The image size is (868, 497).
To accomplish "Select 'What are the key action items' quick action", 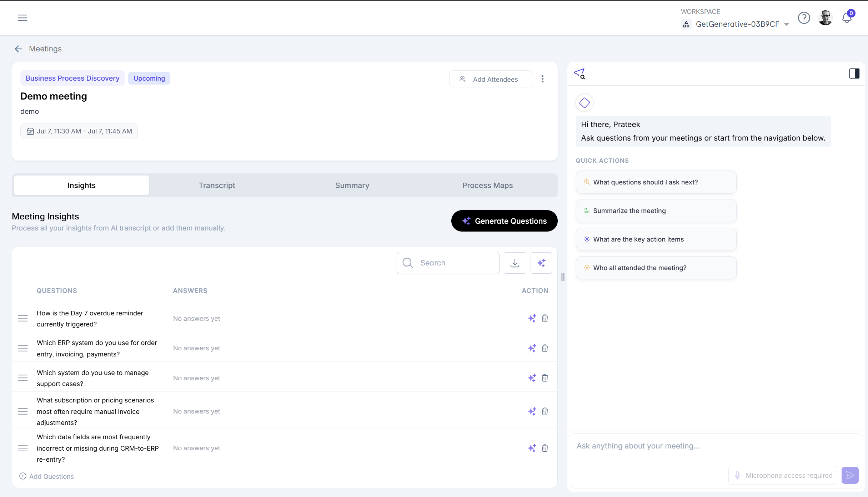I will 656,239.
